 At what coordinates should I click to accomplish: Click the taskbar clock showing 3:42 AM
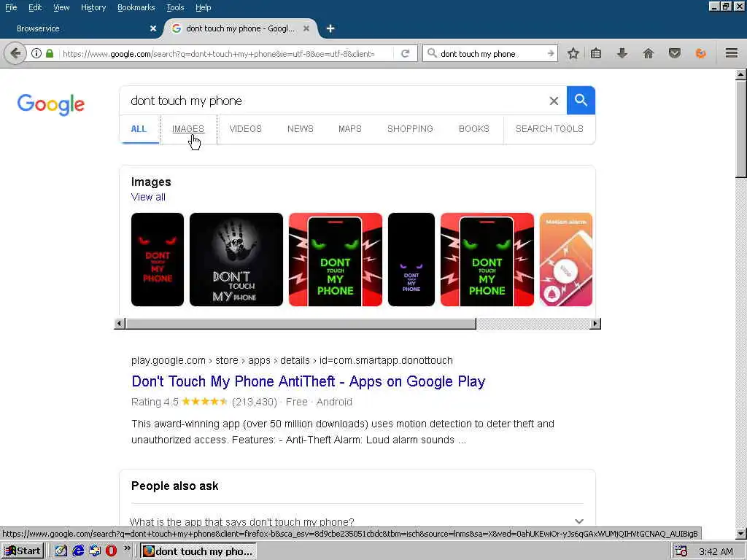(x=716, y=551)
